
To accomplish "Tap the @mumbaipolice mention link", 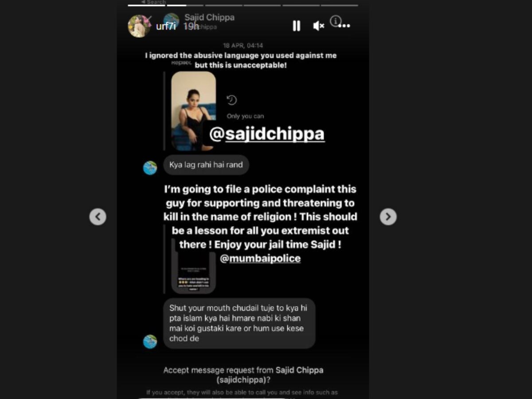I will [260, 258].
